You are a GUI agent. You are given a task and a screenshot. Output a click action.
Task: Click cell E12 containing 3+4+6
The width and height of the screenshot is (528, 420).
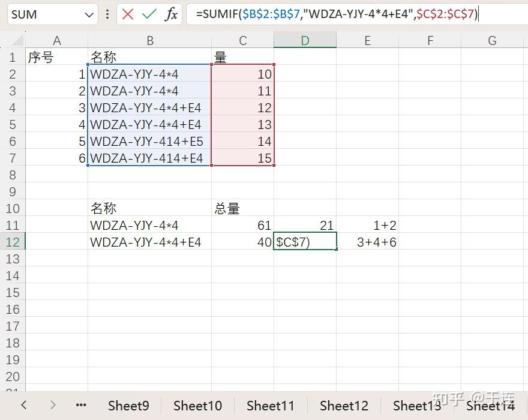[x=367, y=241]
